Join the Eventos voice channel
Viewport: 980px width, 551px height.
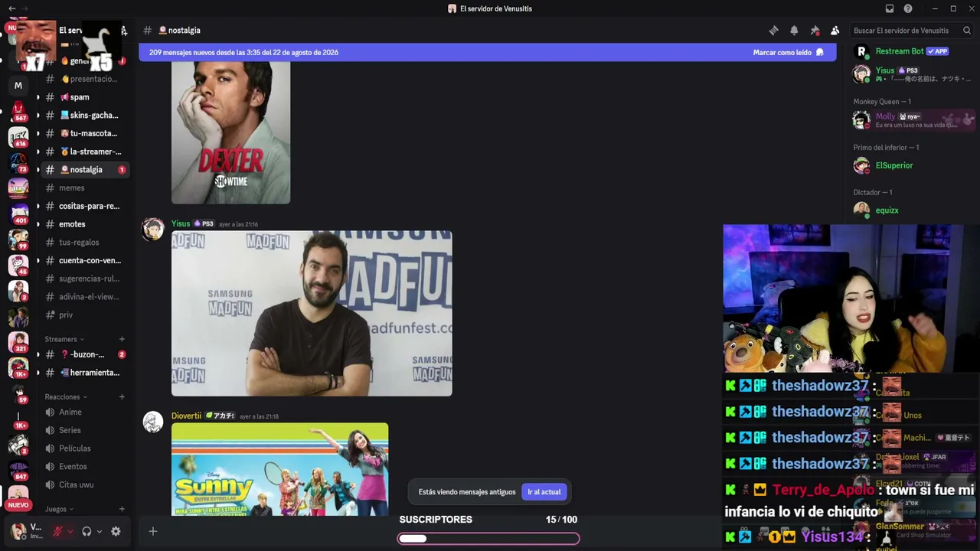coord(84,467)
